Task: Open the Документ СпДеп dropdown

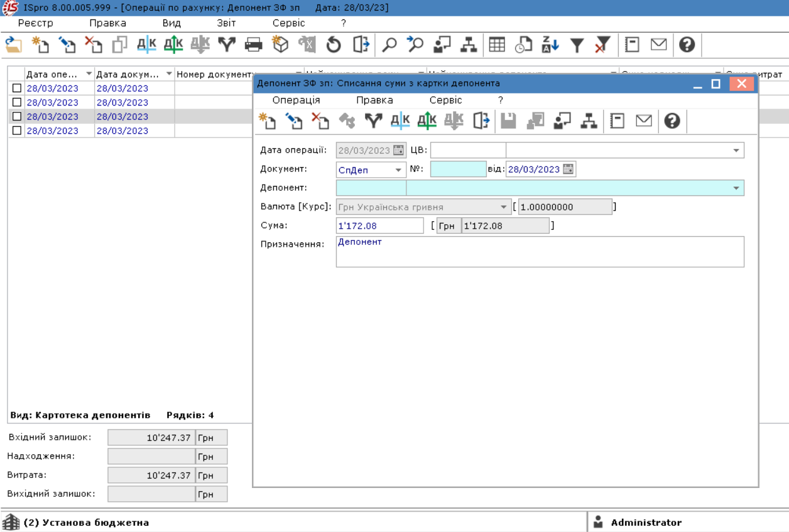Action: point(398,170)
